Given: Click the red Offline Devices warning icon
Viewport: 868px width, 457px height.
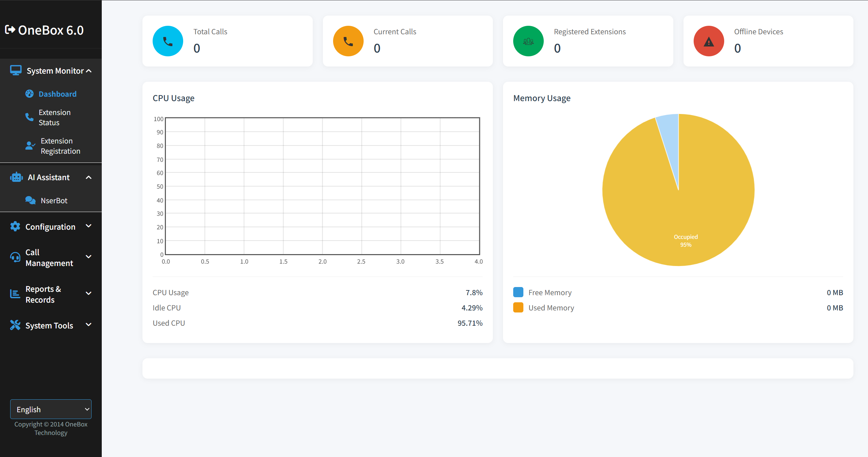Looking at the screenshot, I should [x=709, y=41].
